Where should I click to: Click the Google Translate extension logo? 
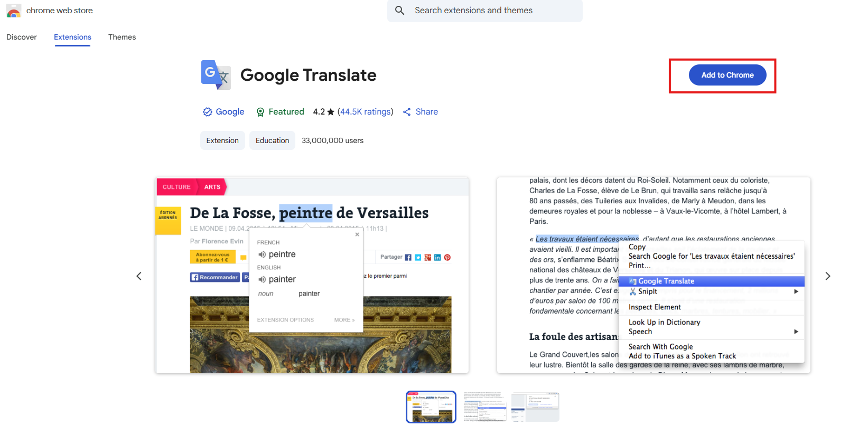(x=216, y=74)
